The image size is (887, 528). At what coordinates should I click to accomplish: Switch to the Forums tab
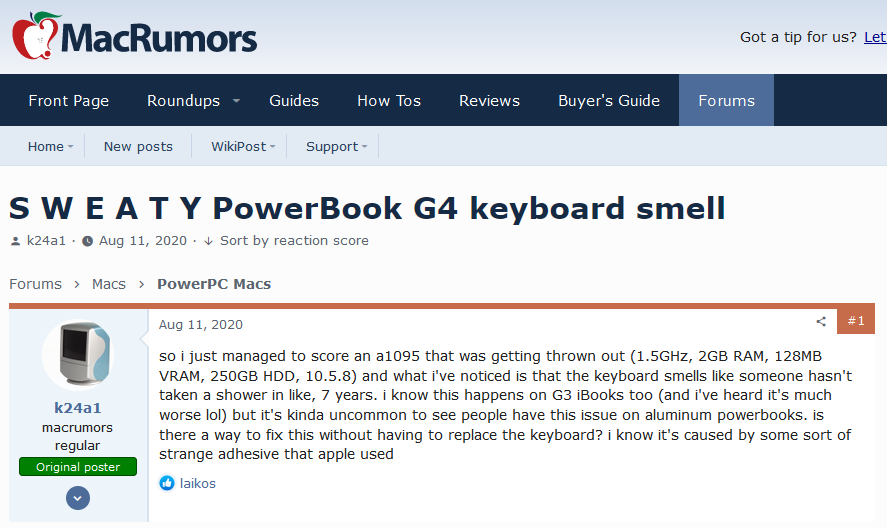726,101
